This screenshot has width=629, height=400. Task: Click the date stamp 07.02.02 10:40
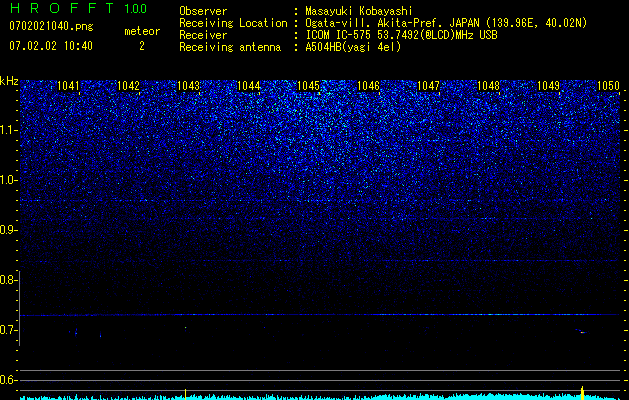51,46
